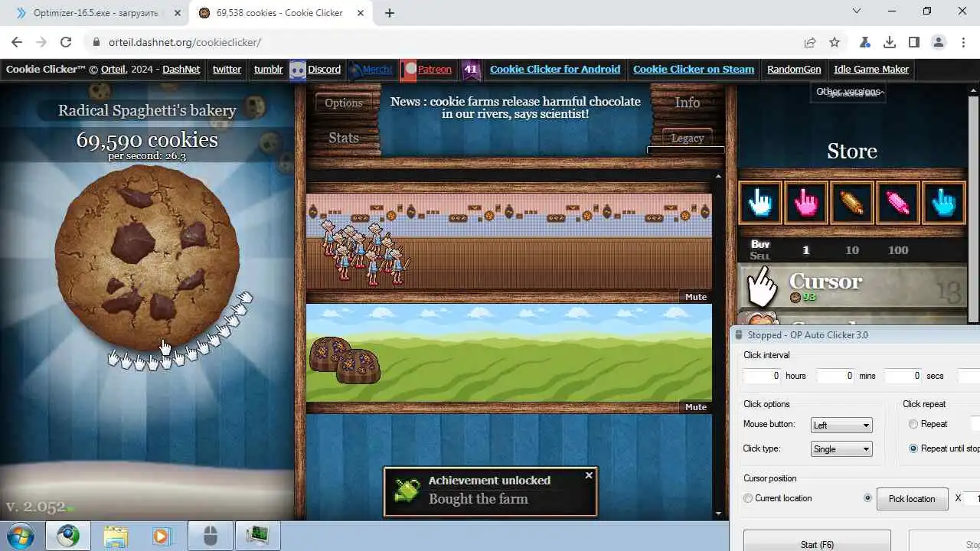Click the secs field in Auto Clicker
The image size is (980, 551).
[903, 376]
